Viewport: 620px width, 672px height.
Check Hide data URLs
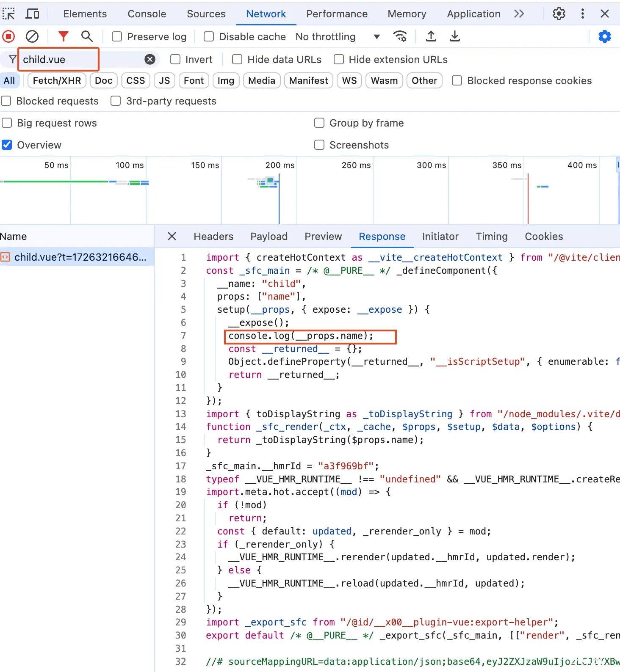tap(237, 59)
